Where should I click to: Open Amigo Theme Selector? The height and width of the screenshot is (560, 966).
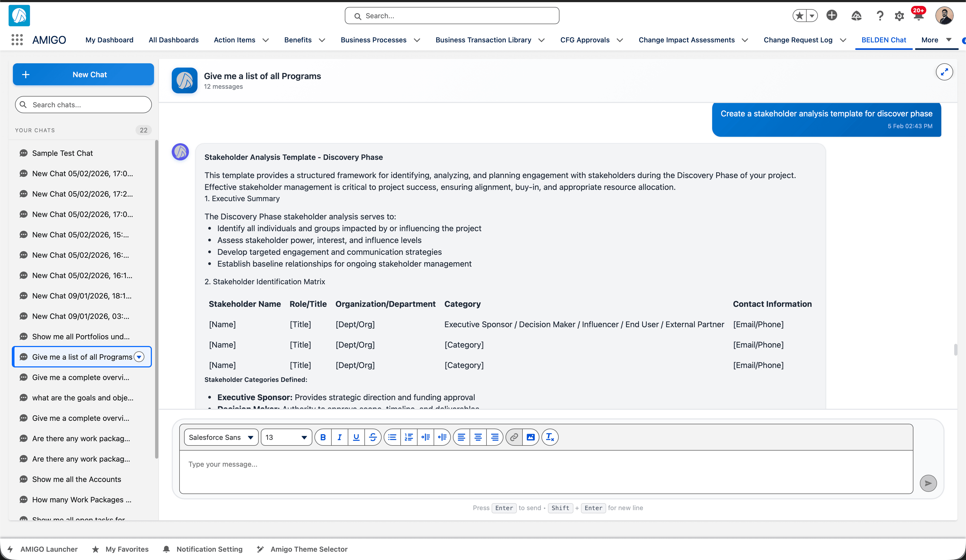point(302,549)
